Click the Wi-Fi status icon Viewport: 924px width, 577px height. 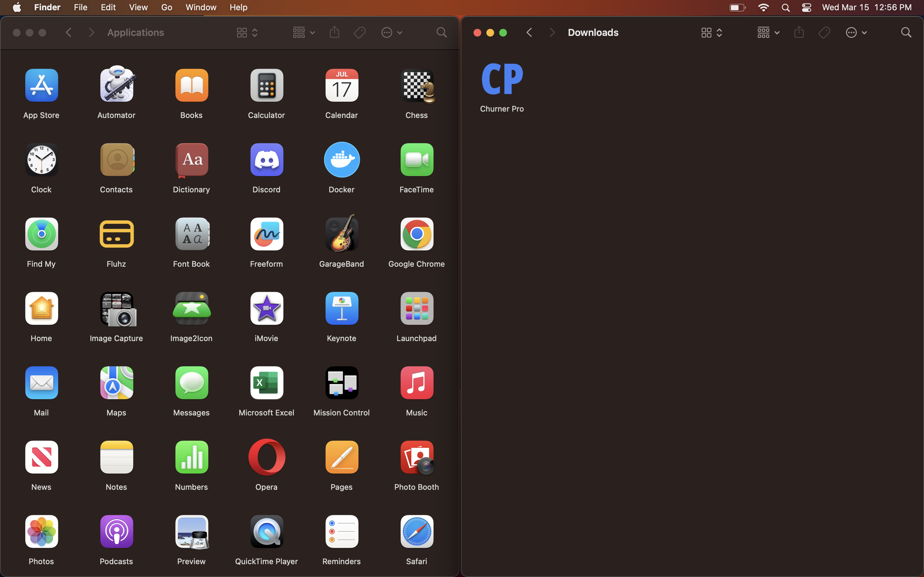[763, 8]
